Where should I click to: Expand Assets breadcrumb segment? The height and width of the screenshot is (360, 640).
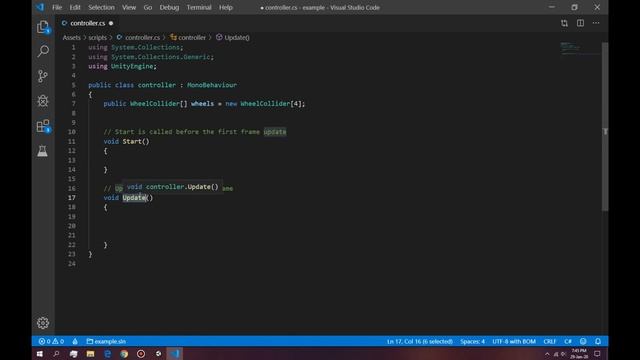pos(71,38)
